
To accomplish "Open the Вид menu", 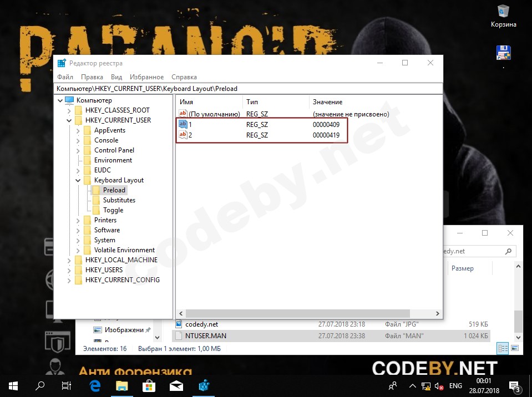I will point(116,77).
